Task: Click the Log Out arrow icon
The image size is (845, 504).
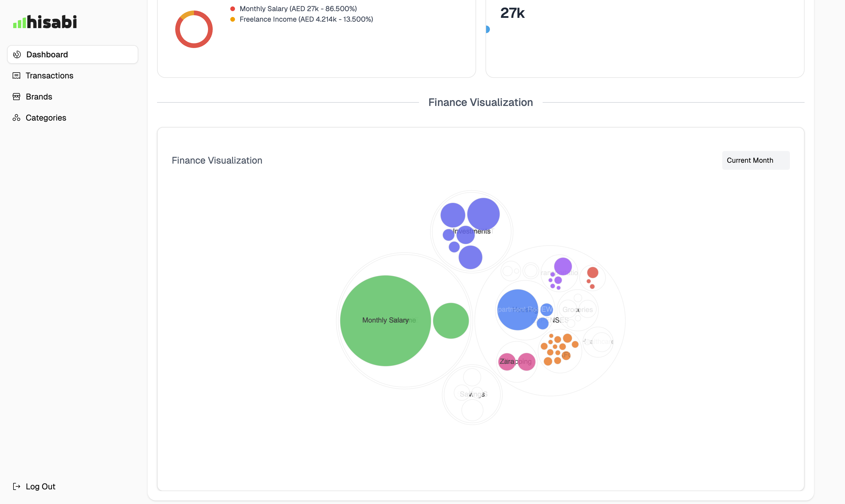Action: click(x=17, y=486)
